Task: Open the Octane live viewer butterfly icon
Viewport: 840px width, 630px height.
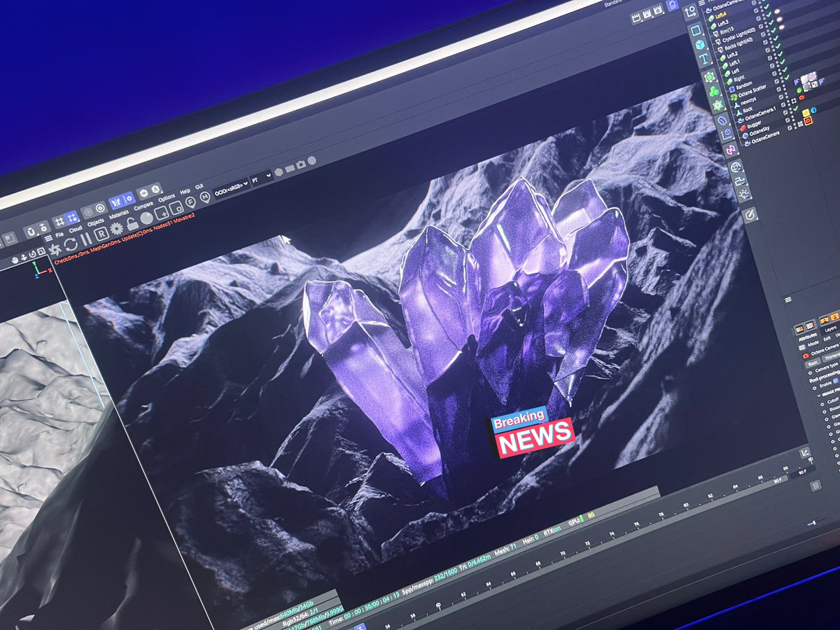Action: tap(115, 201)
